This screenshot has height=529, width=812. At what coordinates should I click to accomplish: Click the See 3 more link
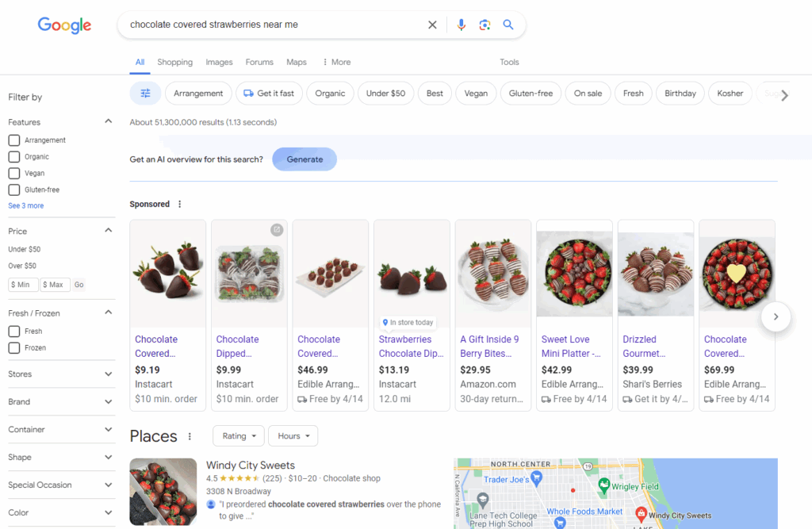click(x=26, y=206)
